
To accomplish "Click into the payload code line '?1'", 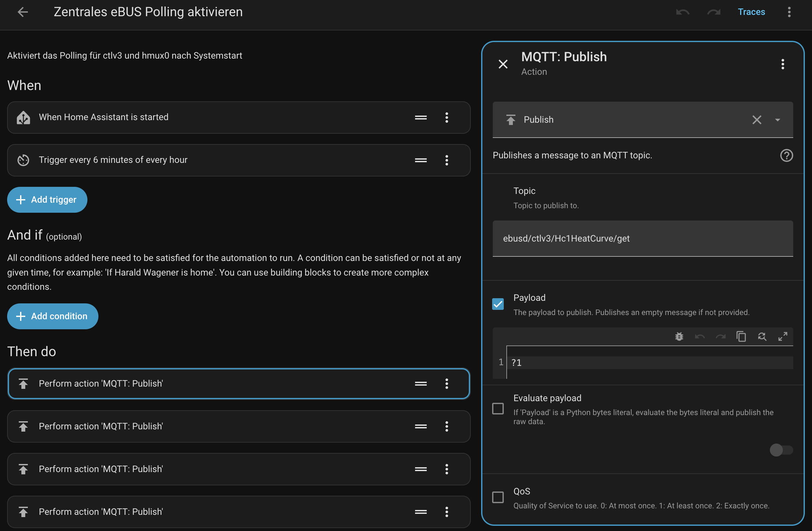I will 649,362.
